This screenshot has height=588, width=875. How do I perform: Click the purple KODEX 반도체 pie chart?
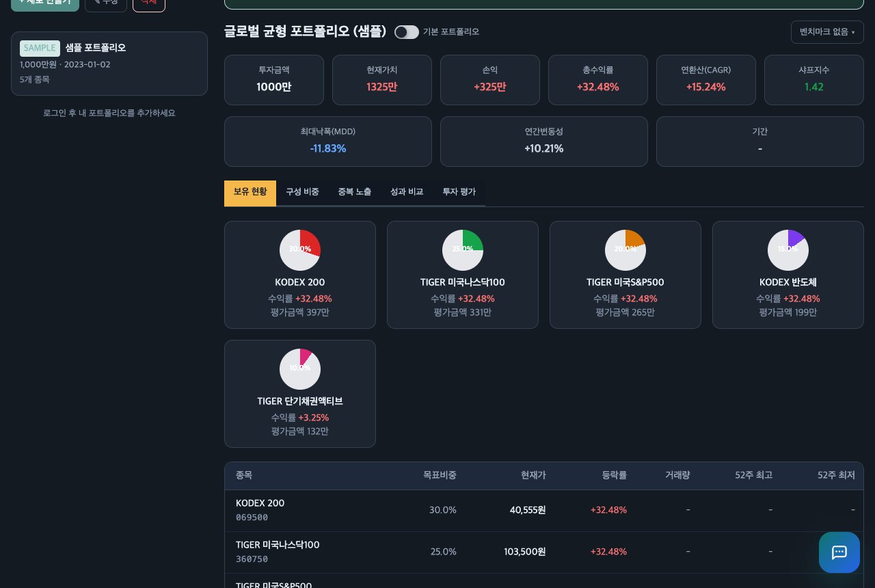click(x=788, y=250)
